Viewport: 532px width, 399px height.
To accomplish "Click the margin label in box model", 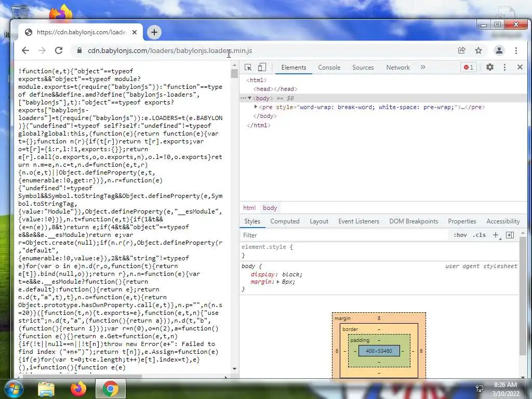I will [x=342, y=318].
